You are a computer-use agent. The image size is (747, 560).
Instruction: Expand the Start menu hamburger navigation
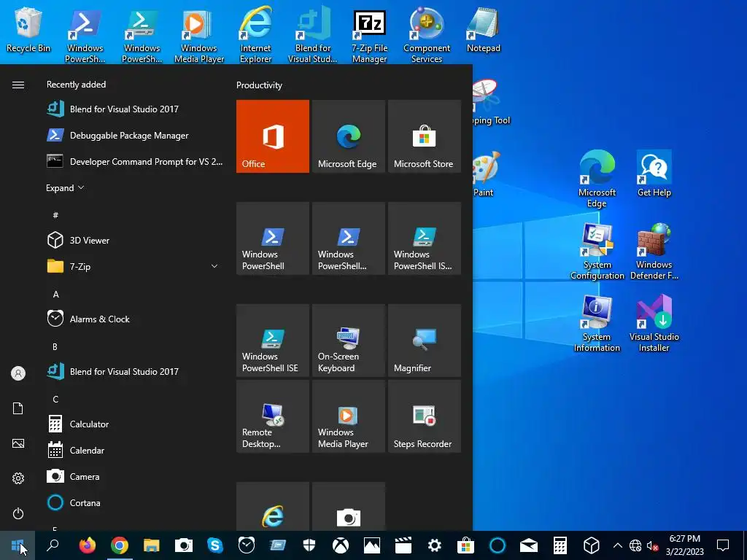click(18, 85)
